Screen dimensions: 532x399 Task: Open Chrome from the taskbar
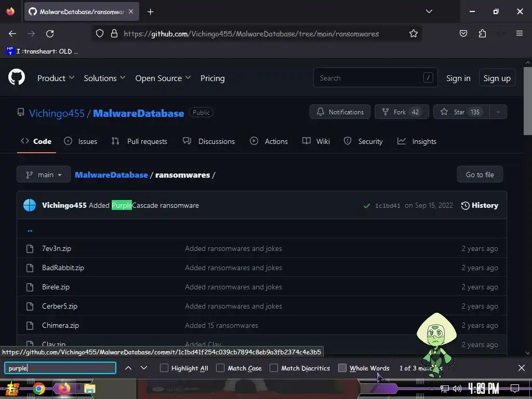coord(39,389)
